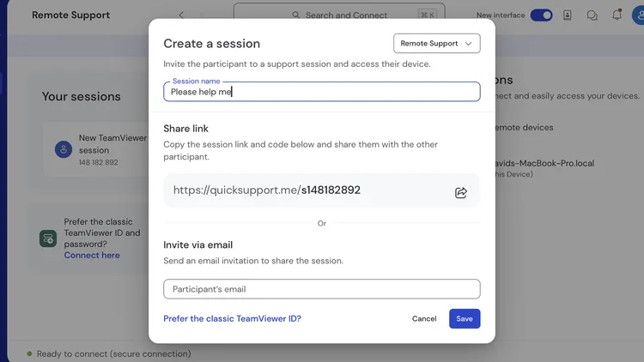
Task: Click the Connect here link
Action: point(92,255)
